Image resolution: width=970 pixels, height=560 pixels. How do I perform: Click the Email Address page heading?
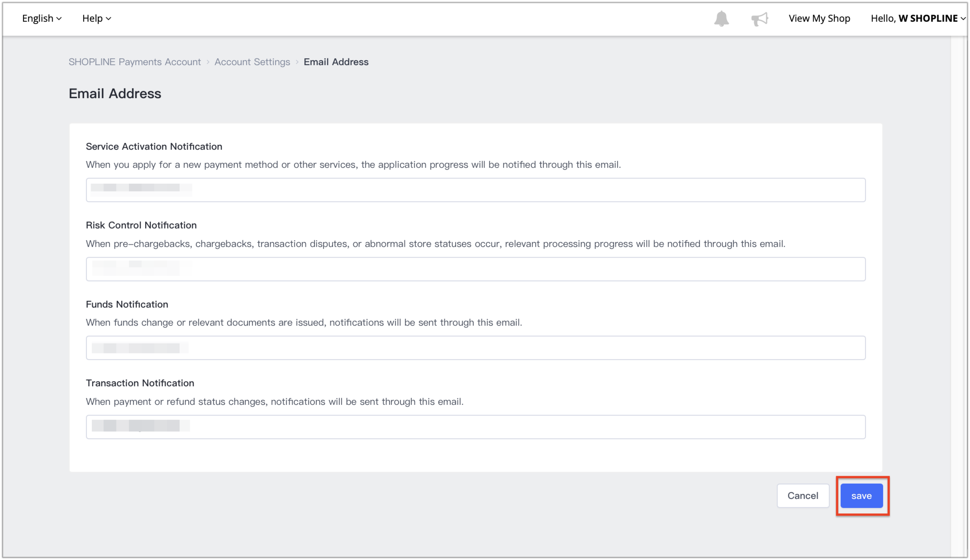click(x=115, y=93)
